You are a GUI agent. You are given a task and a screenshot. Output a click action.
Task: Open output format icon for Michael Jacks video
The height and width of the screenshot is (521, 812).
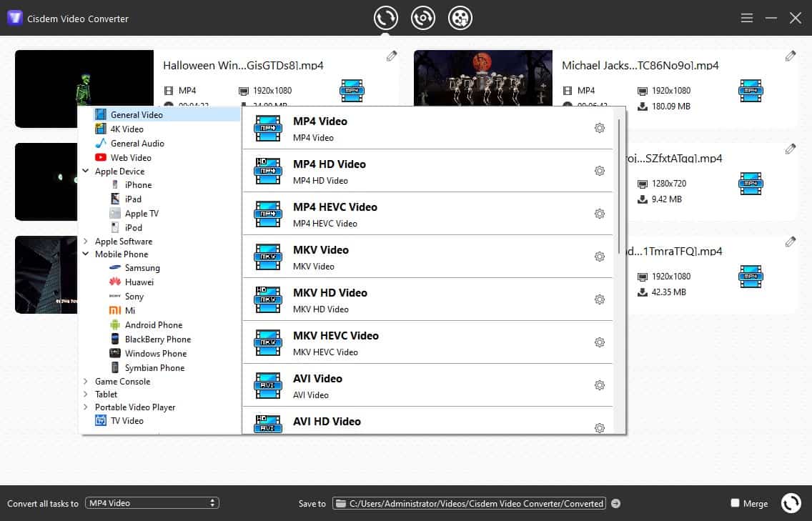[751, 91]
